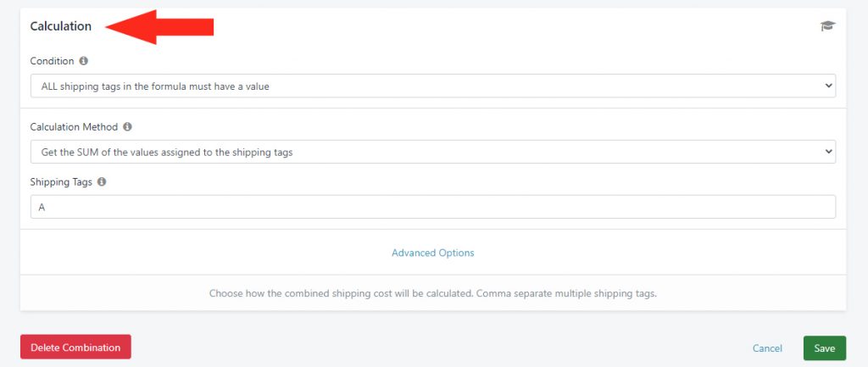
Task: Click the Cancel link
Action: 767,348
